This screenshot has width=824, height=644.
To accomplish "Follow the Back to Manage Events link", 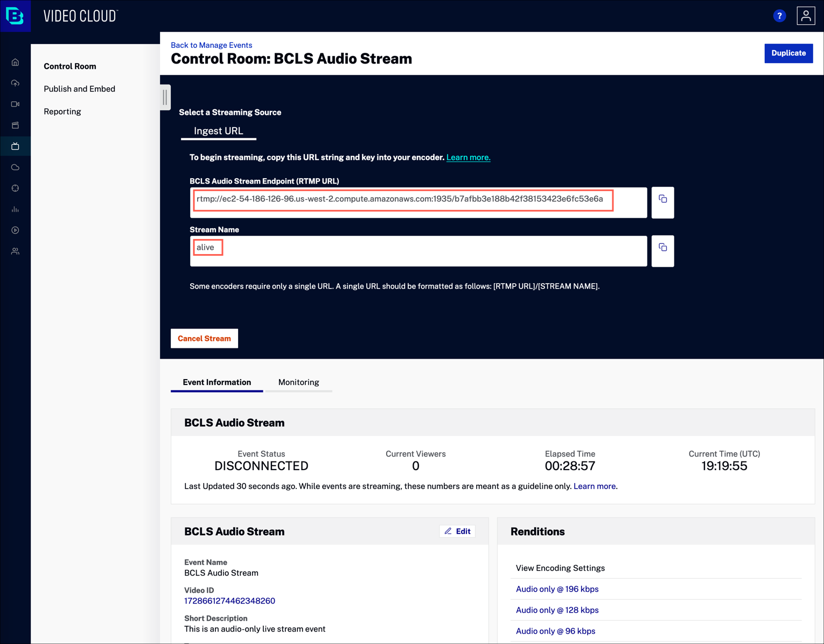I will point(212,45).
